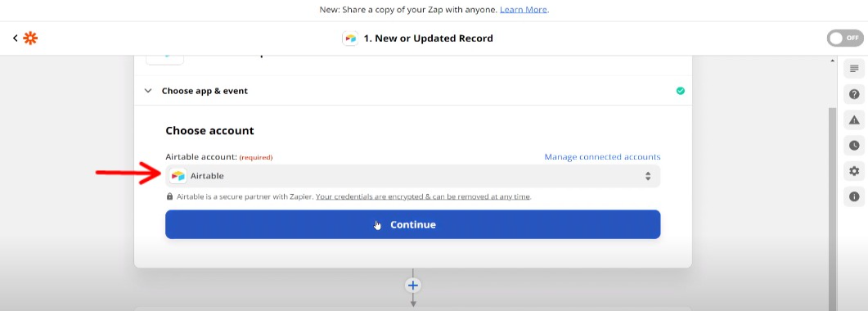The width and height of the screenshot is (868, 311).
Task: Click the Airtable logo inside account field
Action: [178, 176]
